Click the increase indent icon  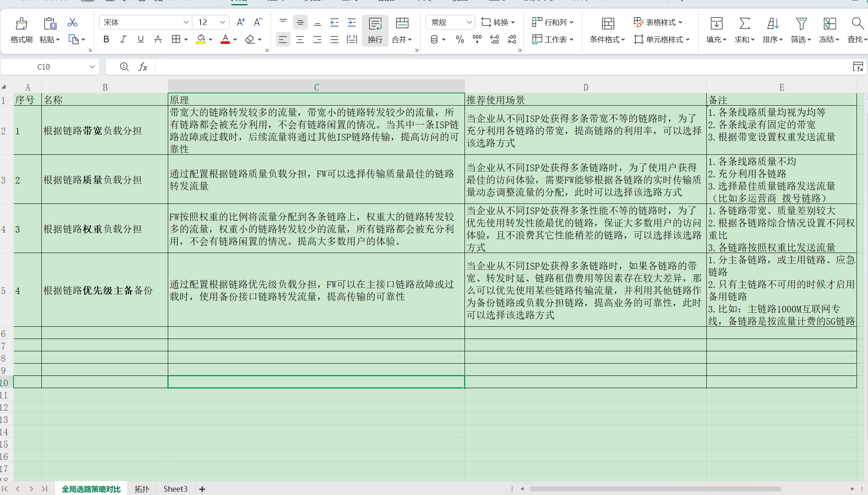[352, 23]
